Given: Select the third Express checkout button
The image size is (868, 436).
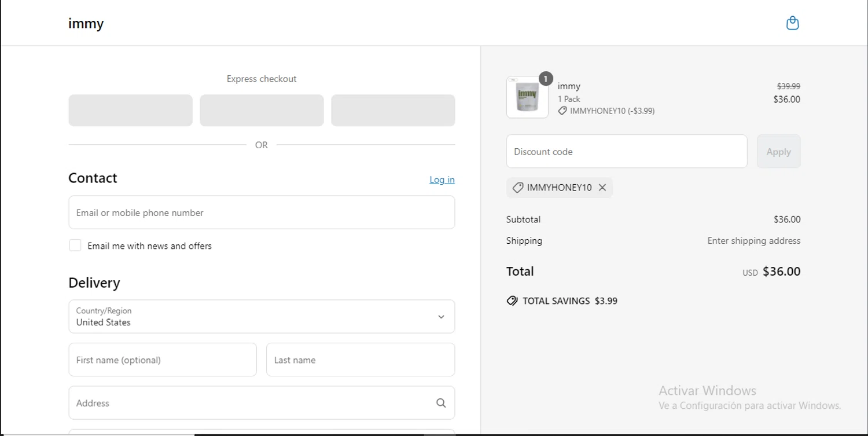Looking at the screenshot, I should click(x=393, y=111).
